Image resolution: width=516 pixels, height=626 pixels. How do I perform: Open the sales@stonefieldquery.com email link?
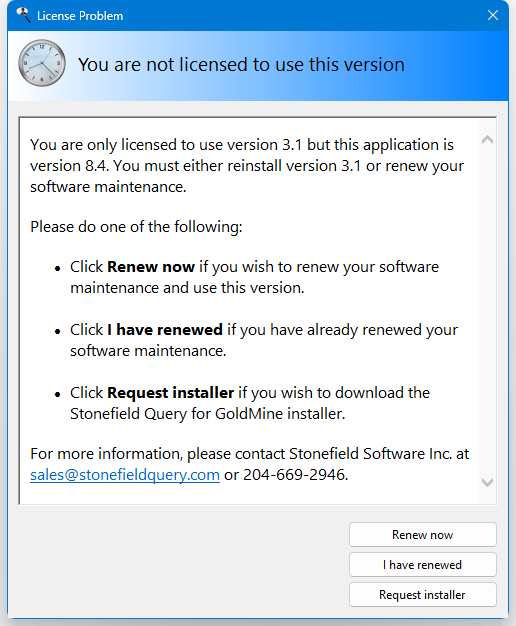point(125,475)
